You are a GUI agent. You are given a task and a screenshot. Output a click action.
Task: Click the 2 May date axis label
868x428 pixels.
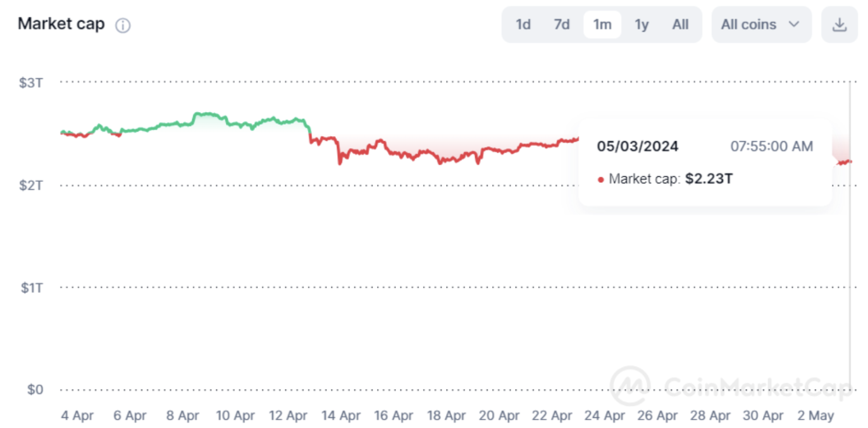(x=815, y=416)
